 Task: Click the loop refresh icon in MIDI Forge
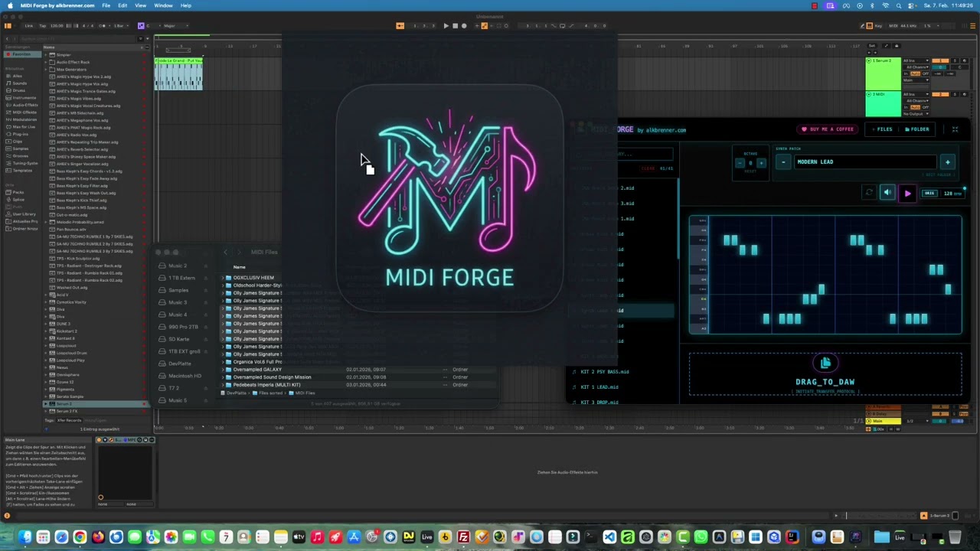(869, 193)
